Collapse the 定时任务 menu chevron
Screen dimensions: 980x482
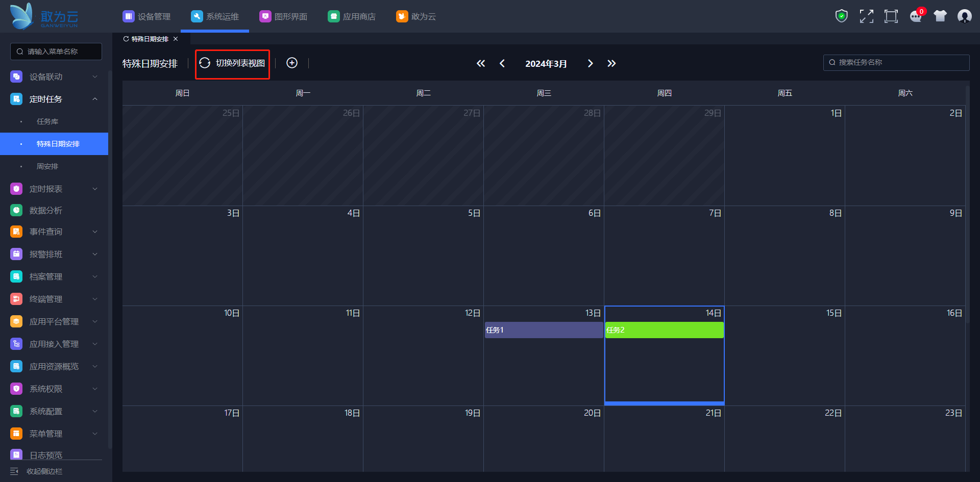click(x=95, y=99)
